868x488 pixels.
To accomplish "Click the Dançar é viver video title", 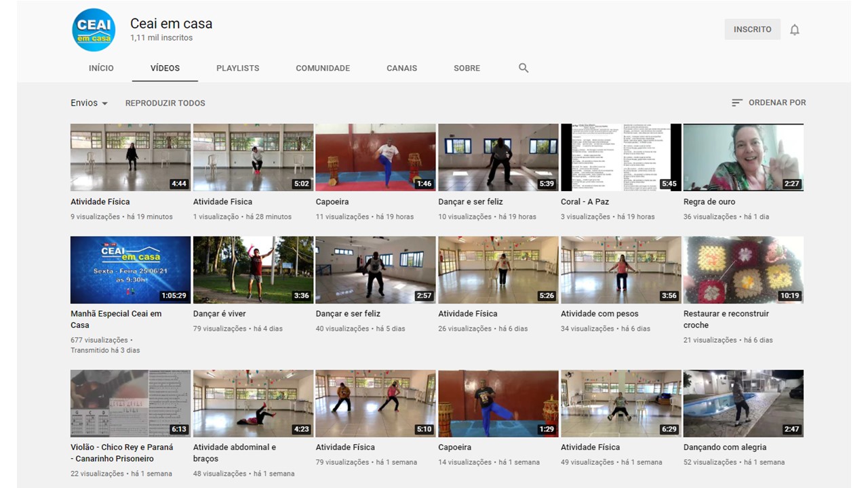I will (x=220, y=314).
